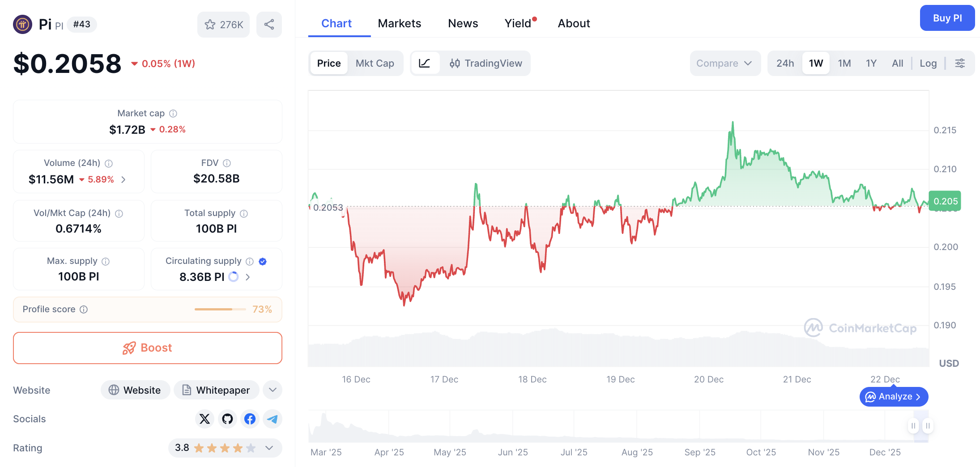Open chart settings sliders icon

point(960,63)
